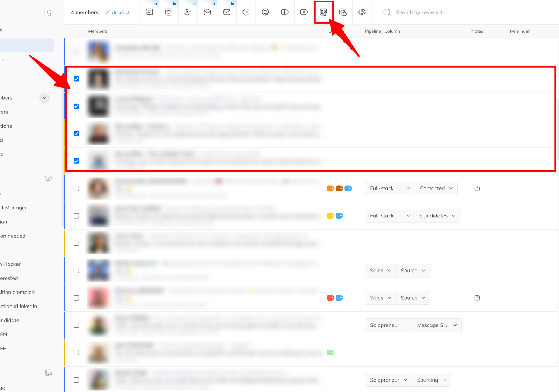This screenshot has width=559, height=392.
Task: Select the d'emplois label in sidebar
Action: pyautogui.click(x=18, y=292)
